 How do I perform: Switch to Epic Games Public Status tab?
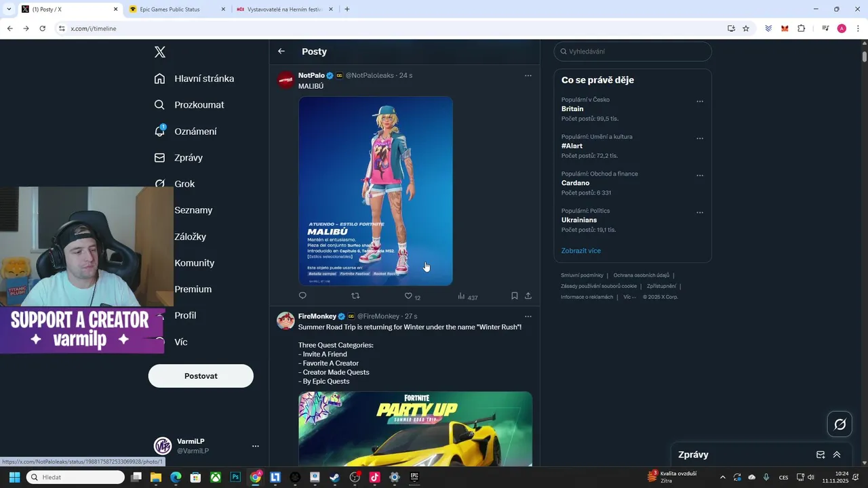pos(177,9)
